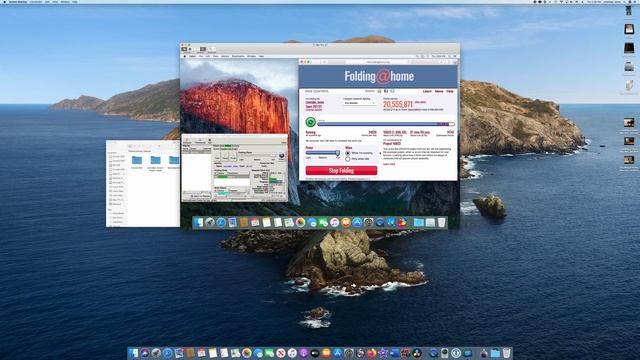Open the Downloads folder in the main bottom Dock
Image resolution: width=640 pixels, height=360 pixels.
495,353
